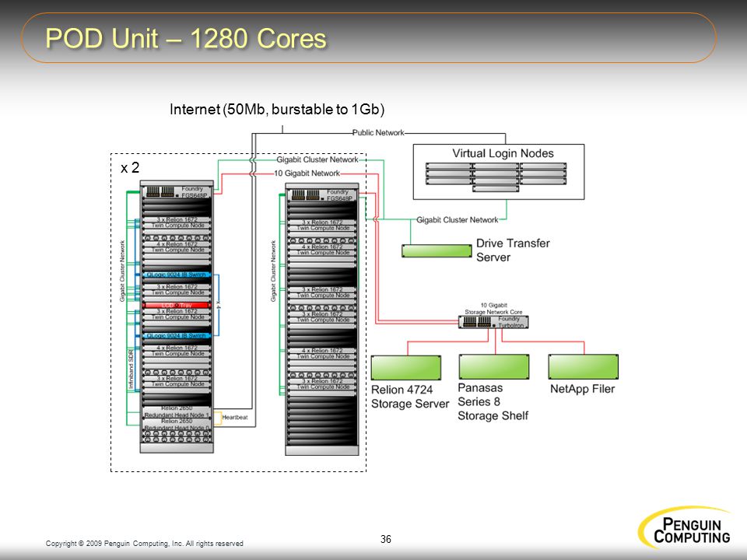This screenshot has height=560, width=747.
Task: Click the red LCD Tray unit
Action: click(x=177, y=305)
